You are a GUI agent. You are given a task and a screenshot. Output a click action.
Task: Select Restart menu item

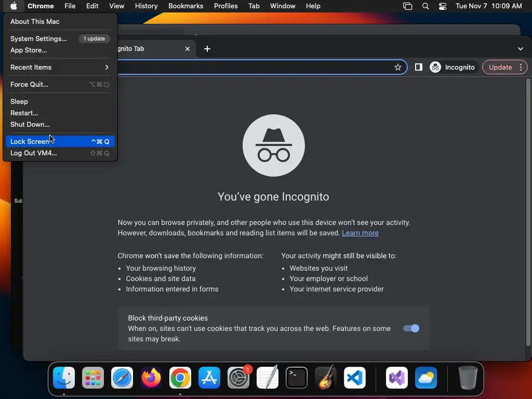(x=60, y=113)
